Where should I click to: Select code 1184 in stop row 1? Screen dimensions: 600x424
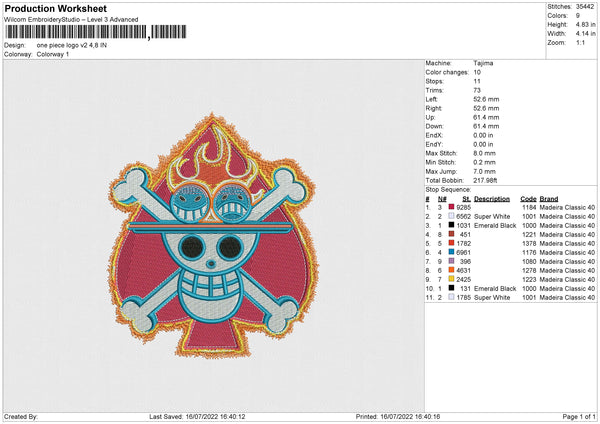coord(529,207)
